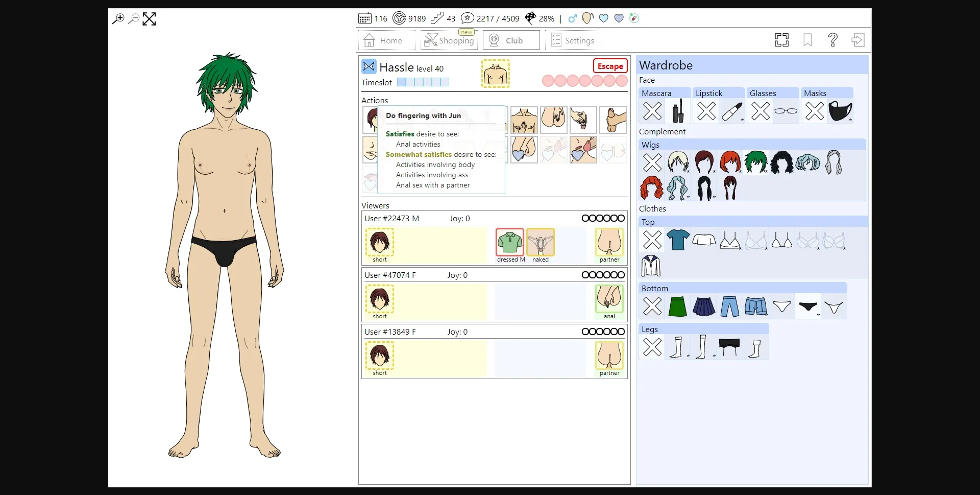This screenshot has height=495, width=980.
Task: Click the bookmark icon in the toolbar
Action: click(807, 40)
